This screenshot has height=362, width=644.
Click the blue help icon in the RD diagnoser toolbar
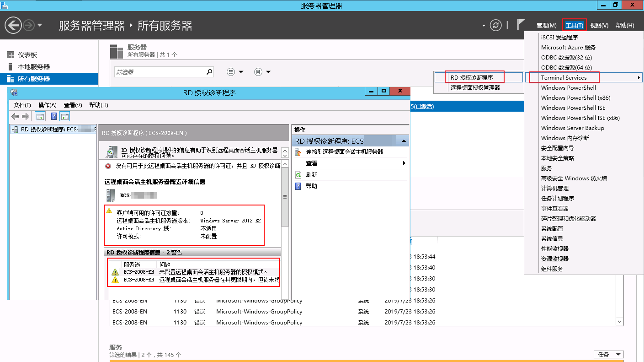(54, 116)
